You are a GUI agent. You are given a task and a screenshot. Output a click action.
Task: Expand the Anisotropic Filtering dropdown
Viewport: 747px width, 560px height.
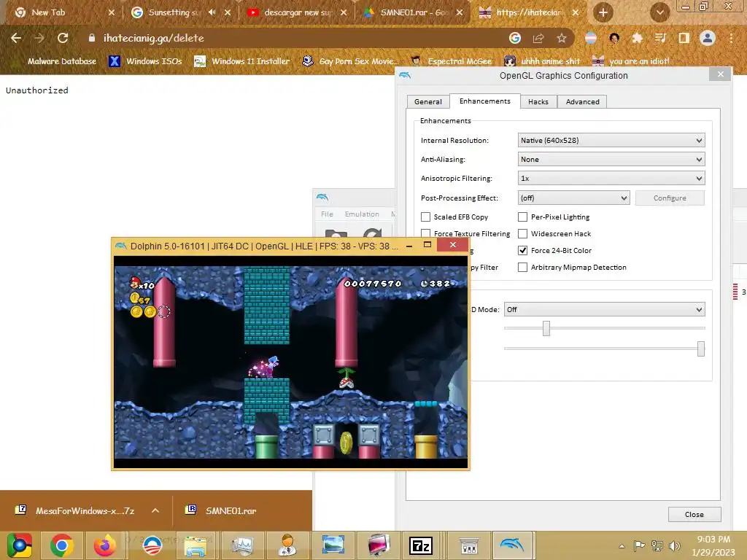(611, 179)
